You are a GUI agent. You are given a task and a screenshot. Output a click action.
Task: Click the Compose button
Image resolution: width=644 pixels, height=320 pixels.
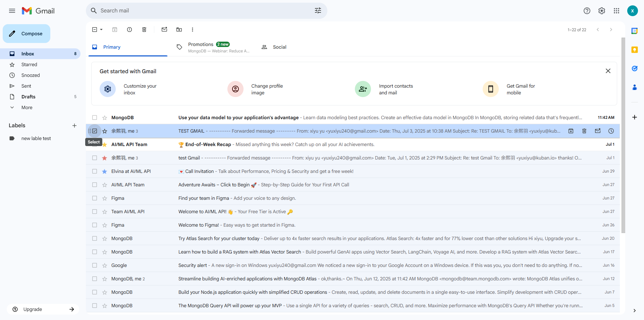point(26,34)
